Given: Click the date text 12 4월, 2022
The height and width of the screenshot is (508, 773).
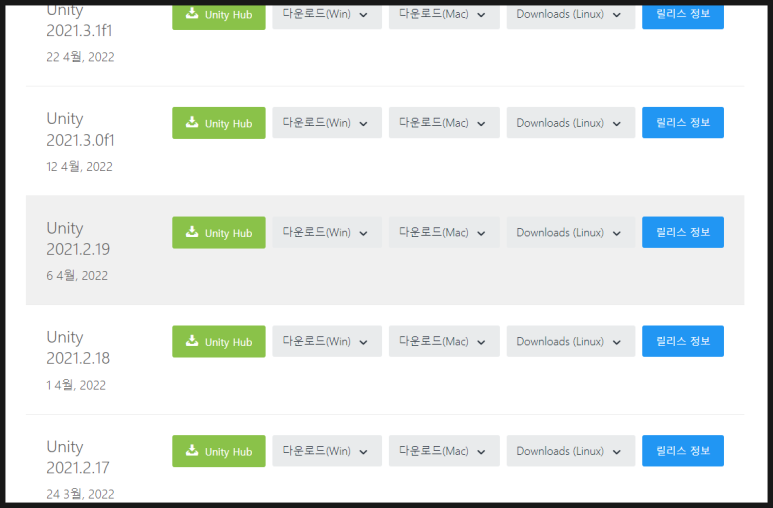Looking at the screenshot, I should [x=79, y=167].
